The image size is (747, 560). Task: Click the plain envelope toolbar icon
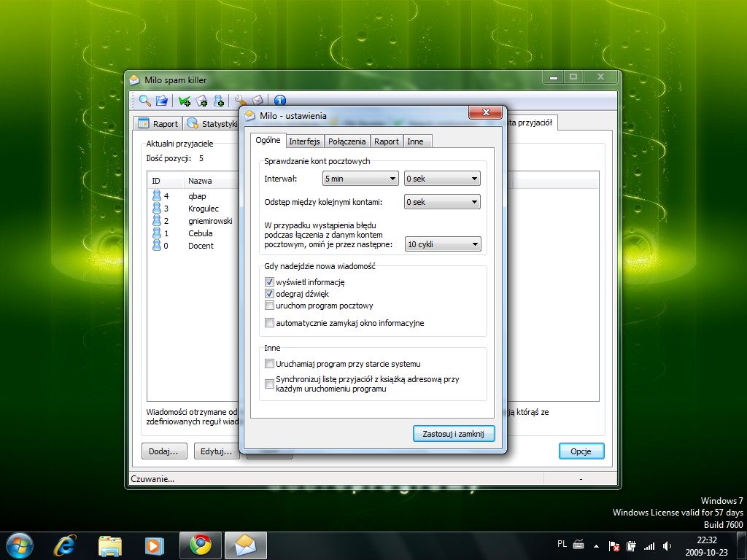pos(258,101)
